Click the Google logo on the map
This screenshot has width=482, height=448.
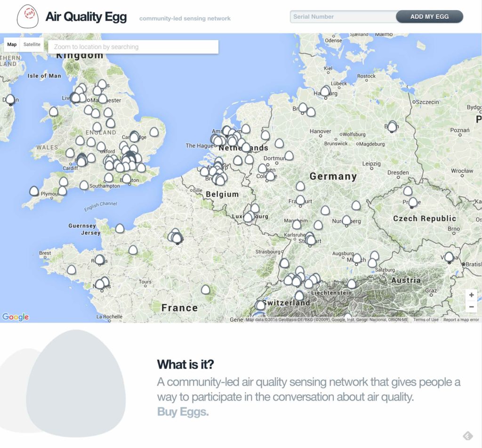16,317
